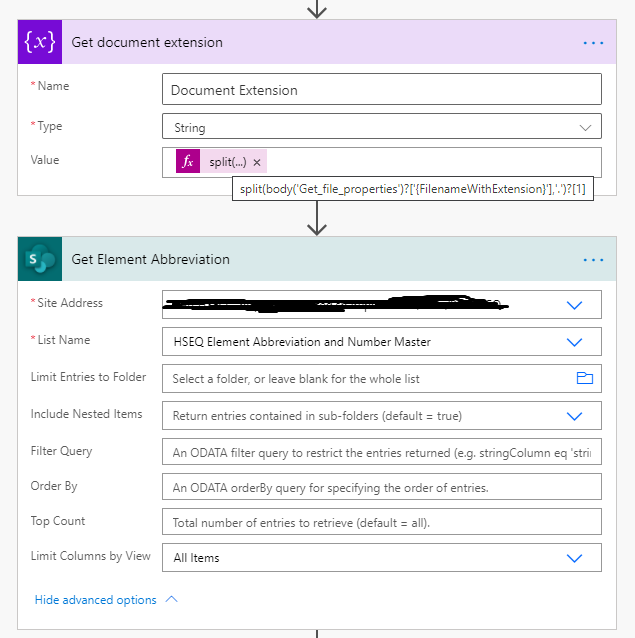
Task: Click the Include Nested Items label
Action: (x=87, y=414)
